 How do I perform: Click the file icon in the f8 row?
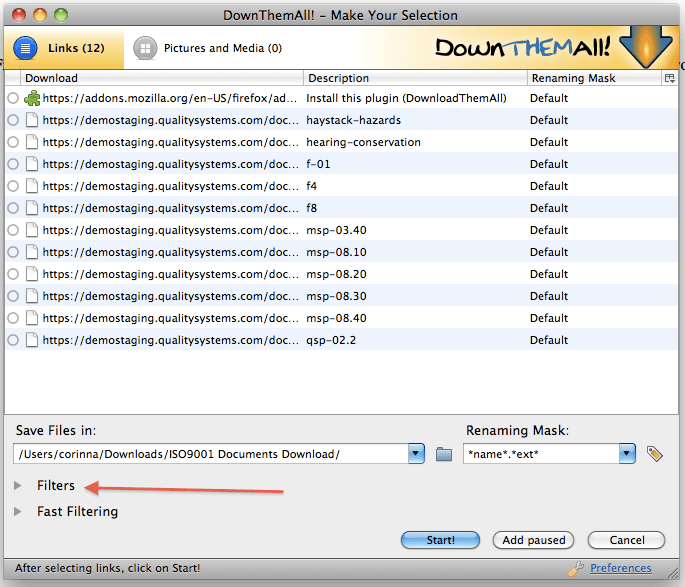point(32,208)
